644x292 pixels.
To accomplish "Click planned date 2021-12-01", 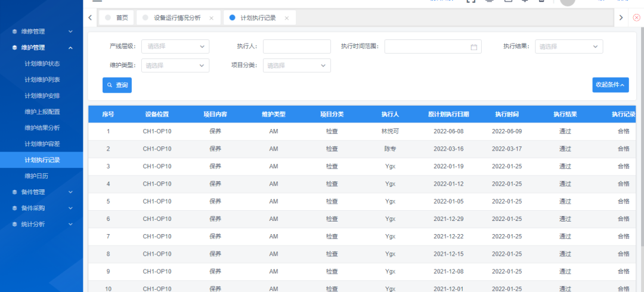I will tap(448, 288).
